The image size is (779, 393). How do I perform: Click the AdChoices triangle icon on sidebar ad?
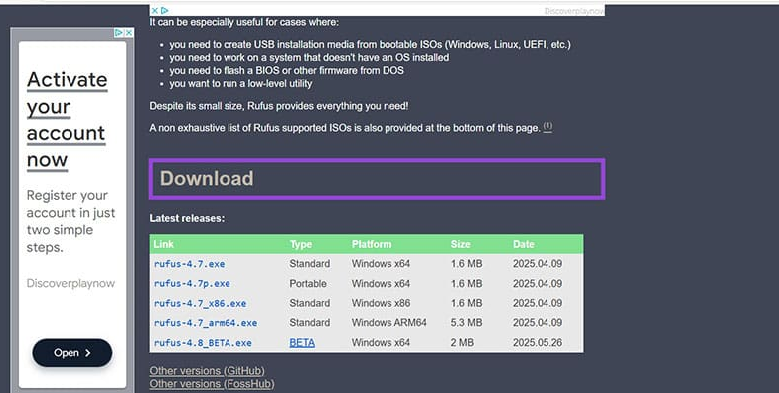pyautogui.click(x=119, y=33)
